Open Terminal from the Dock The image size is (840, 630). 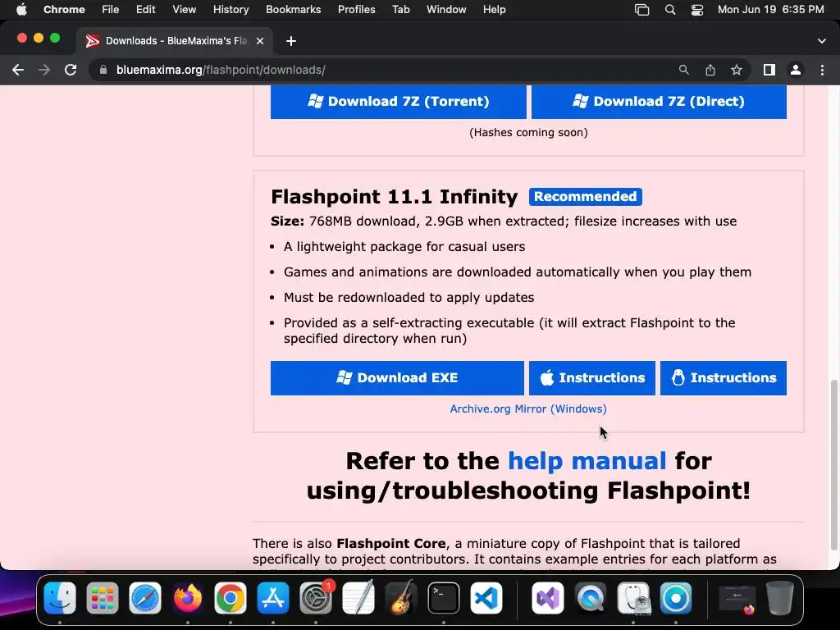[444, 598]
